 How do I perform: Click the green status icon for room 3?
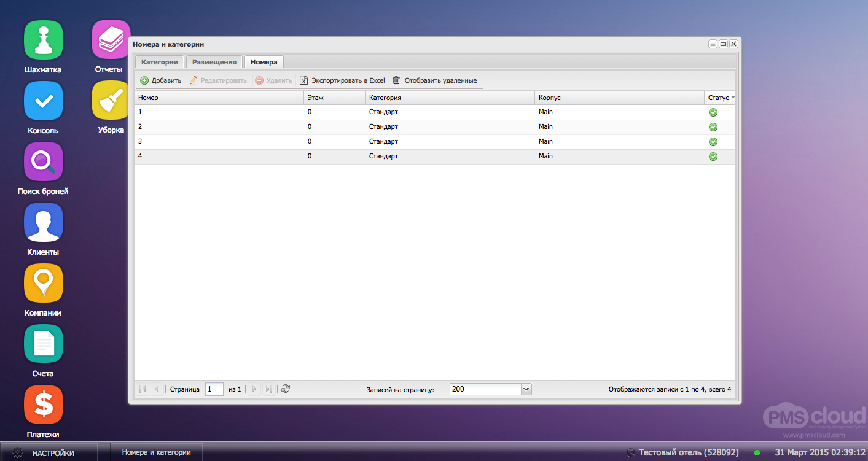[x=713, y=142]
